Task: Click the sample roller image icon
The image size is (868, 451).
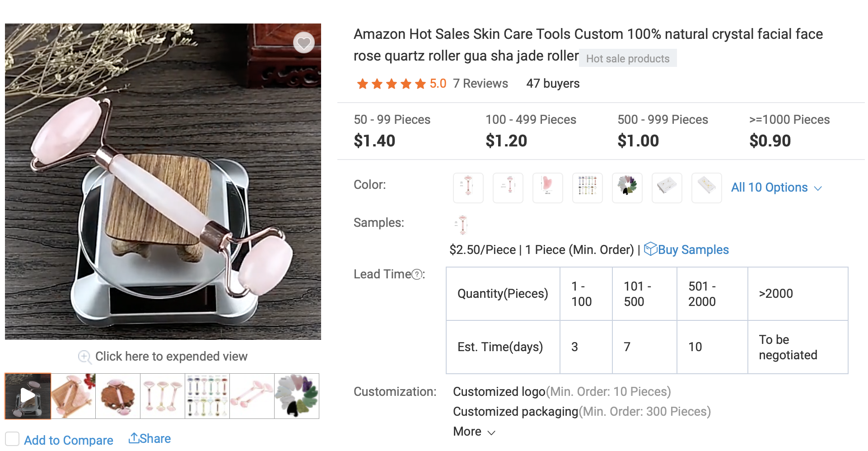Action: pos(462,225)
